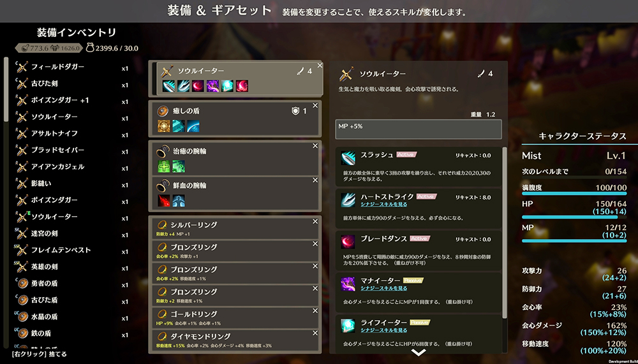
Task: Select the フレイムテンペスト sword icon in inventory
Action: click(x=22, y=250)
